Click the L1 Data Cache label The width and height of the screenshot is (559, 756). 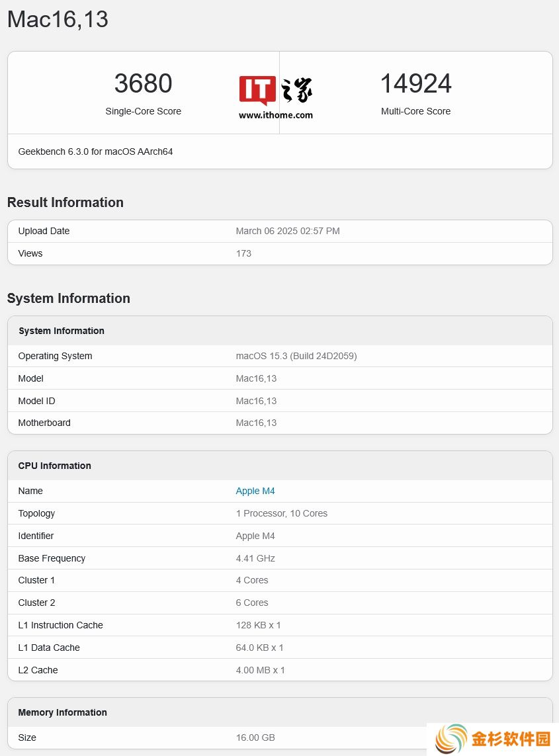(x=49, y=648)
